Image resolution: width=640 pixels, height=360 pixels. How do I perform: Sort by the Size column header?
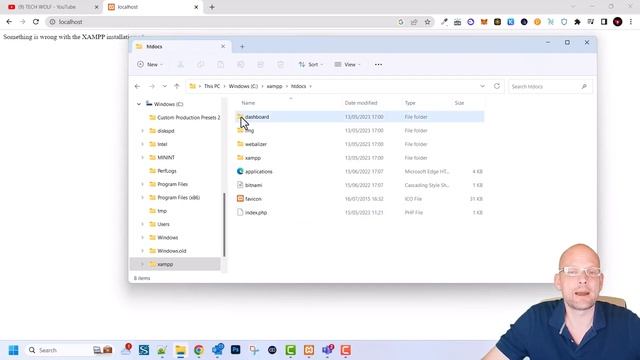click(x=459, y=103)
